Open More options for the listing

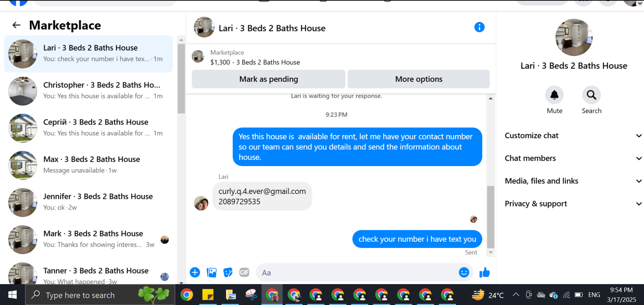(x=419, y=79)
